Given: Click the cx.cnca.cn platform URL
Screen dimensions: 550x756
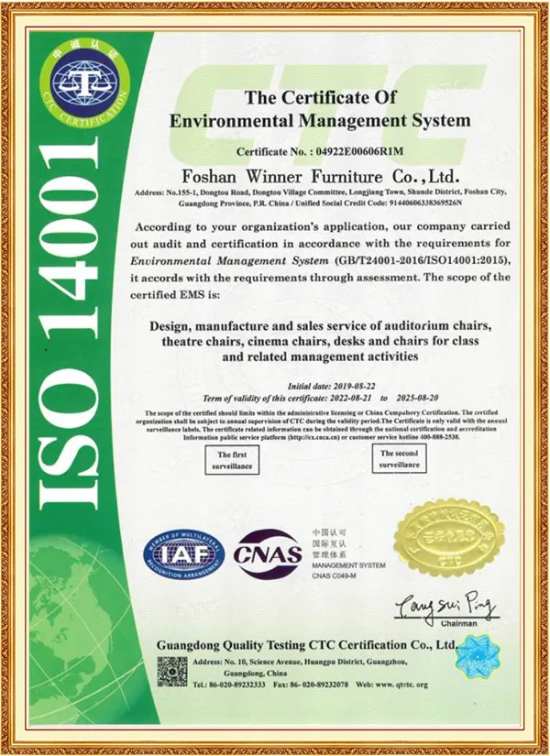Looking at the screenshot, I should pos(314,437).
